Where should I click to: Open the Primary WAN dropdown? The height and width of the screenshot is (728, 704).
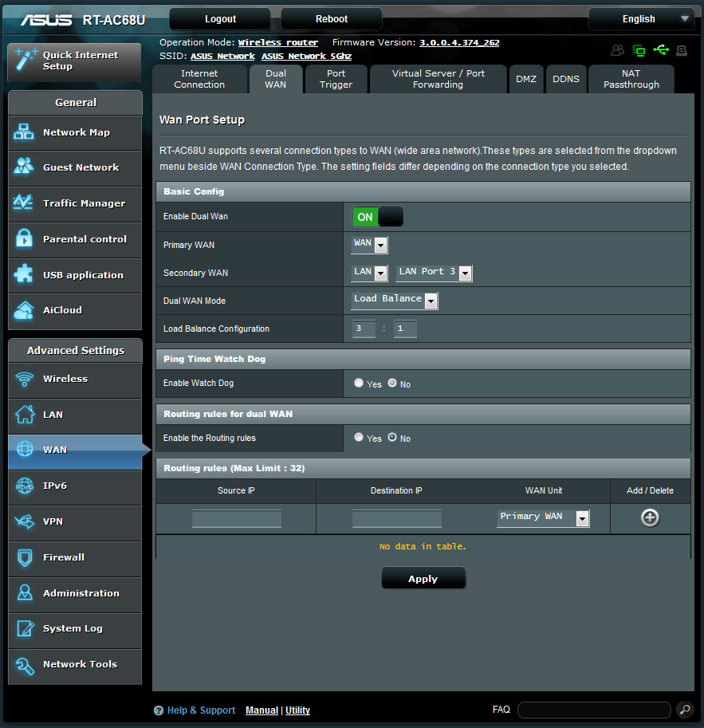coord(369,245)
